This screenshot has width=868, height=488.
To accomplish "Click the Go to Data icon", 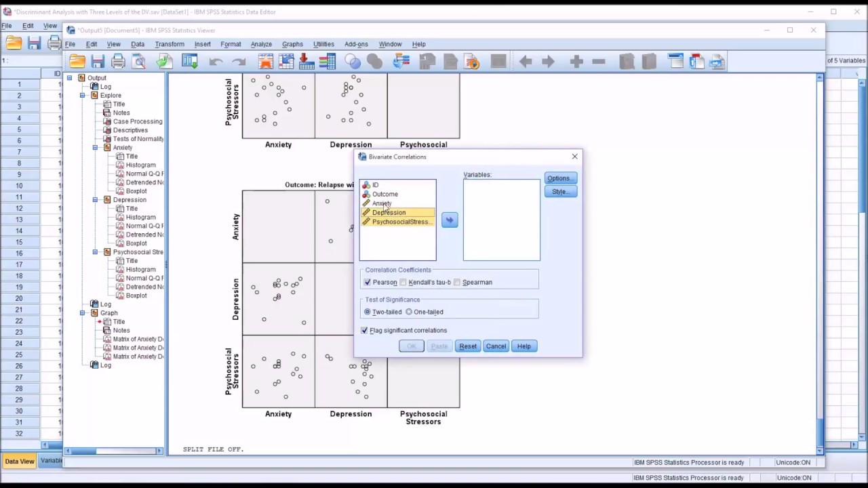I will [265, 62].
